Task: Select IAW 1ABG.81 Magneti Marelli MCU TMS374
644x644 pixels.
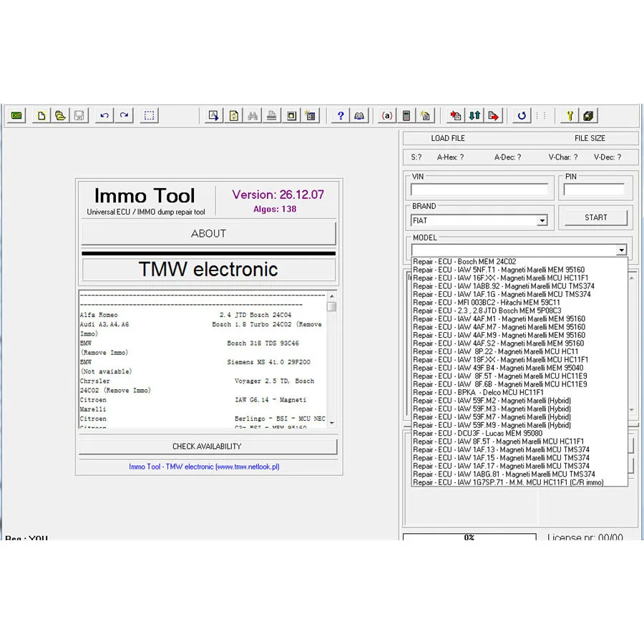Action: pos(519,474)
